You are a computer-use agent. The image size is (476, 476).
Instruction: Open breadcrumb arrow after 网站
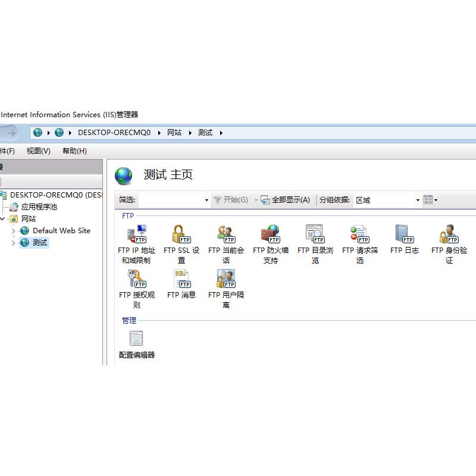[x=190, y=133]
